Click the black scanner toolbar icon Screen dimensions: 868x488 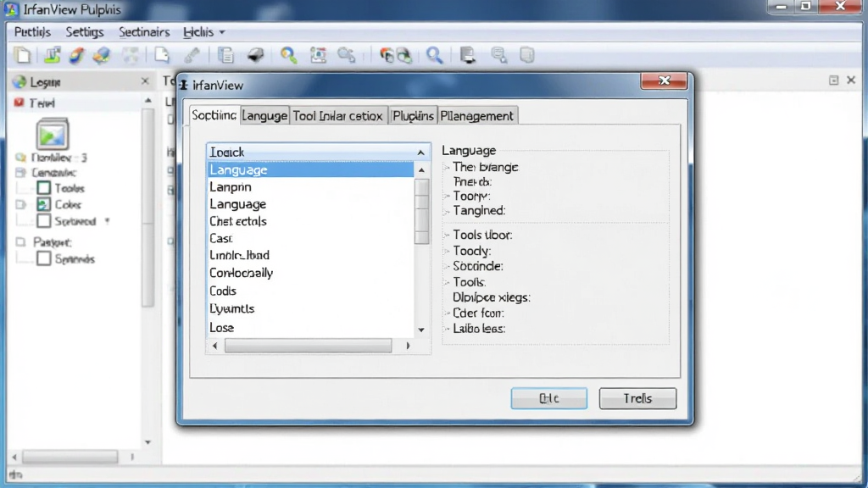click(x=255, y=55)
